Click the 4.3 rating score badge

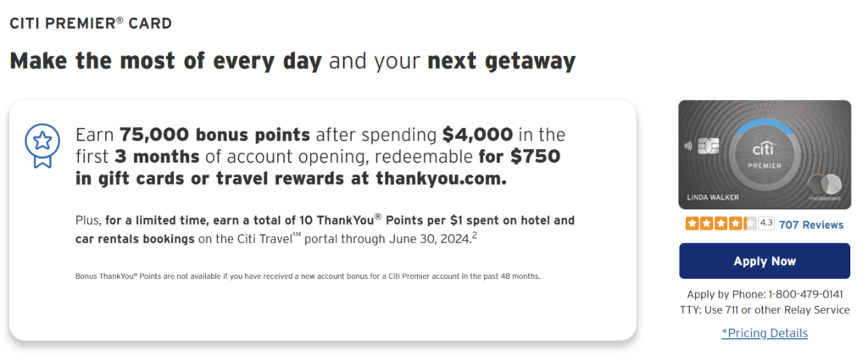(766, 225)
